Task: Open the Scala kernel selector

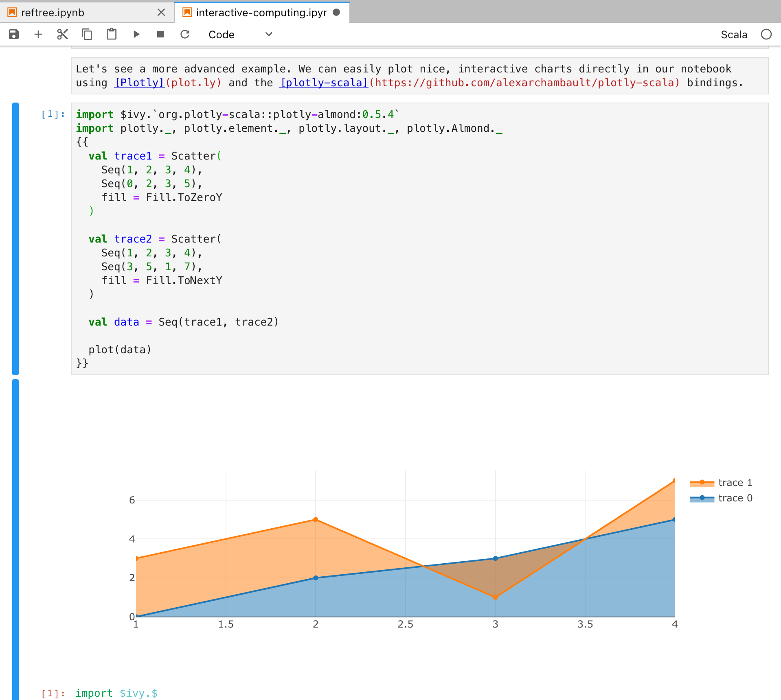Action: coord(734,34)
